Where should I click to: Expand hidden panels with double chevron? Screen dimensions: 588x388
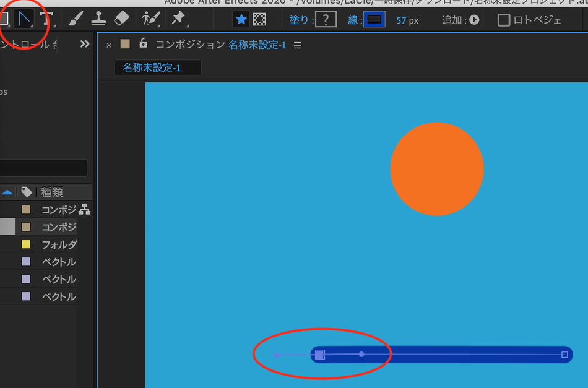click(x=85, y=44)
